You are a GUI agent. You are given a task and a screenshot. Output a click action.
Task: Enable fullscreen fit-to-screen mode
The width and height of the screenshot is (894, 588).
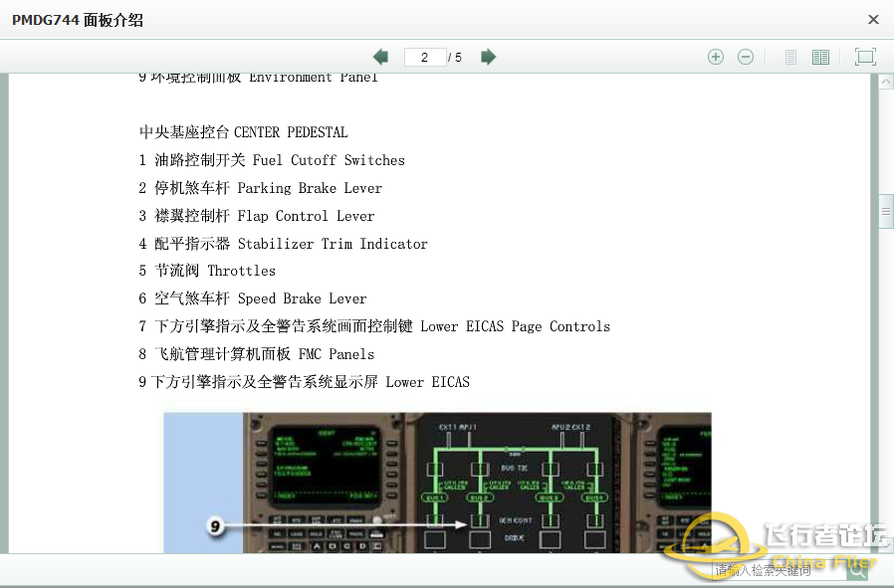[x=865, y=57]
